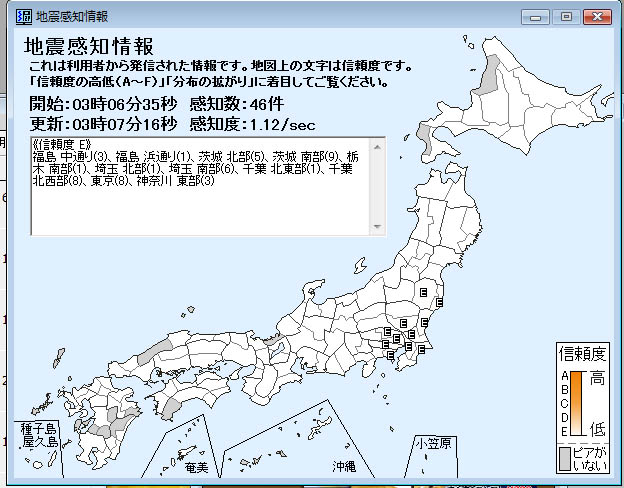Click the large 地震感知情報 heading
Screen dimensions: 624x488
pyautogui.click(x=89, y=46)
